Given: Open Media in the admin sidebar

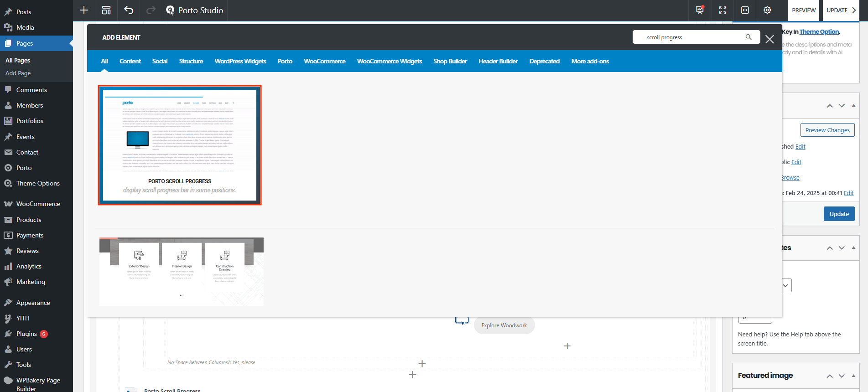Looking at the screenshot, I should click(x=25, y=27).
